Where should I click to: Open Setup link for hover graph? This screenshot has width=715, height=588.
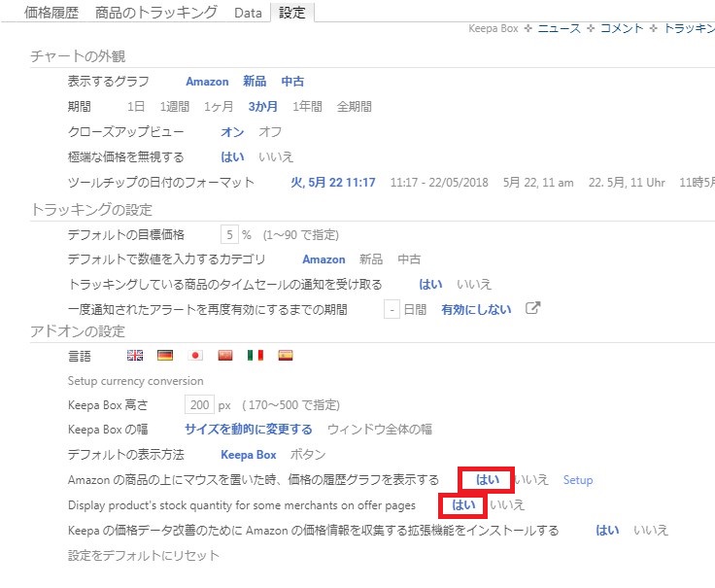pos(578,480)
